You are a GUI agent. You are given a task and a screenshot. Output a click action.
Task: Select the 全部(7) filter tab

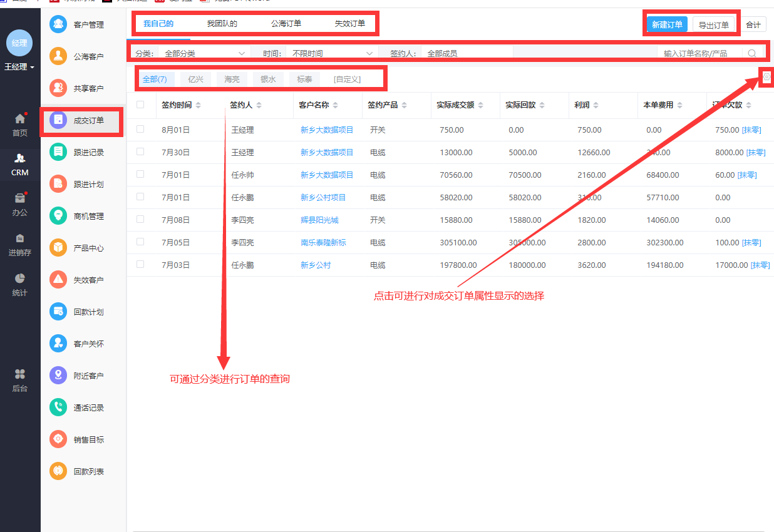[155, 79]
